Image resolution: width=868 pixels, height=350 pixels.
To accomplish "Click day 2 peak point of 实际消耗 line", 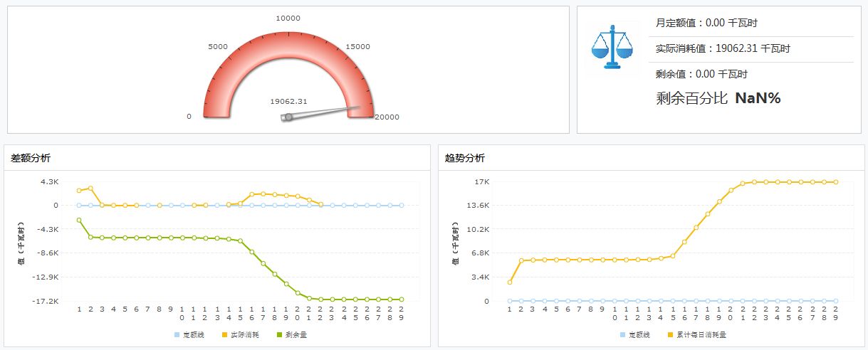I will [x=90, y=189].
